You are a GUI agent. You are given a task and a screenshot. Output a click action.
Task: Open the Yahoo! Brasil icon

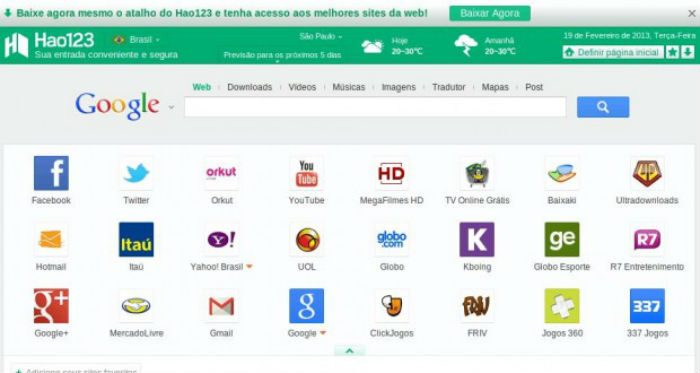221,240
